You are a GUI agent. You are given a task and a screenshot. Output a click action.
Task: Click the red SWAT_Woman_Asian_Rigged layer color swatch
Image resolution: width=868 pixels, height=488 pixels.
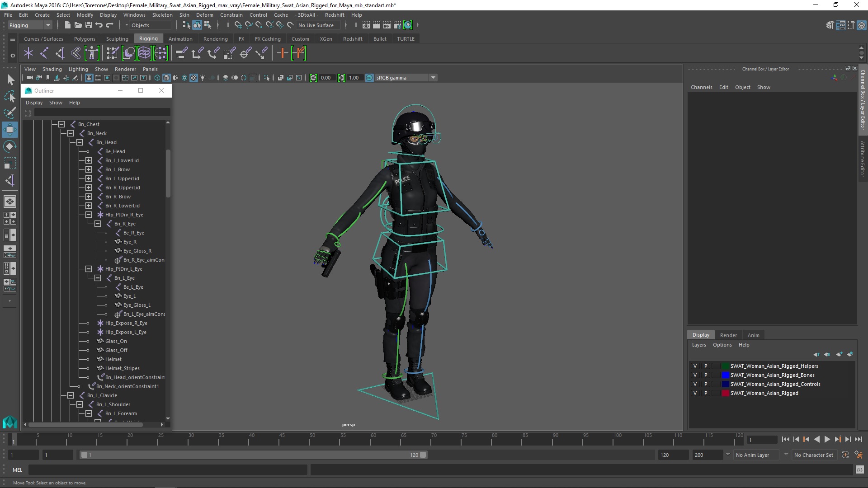725,393
